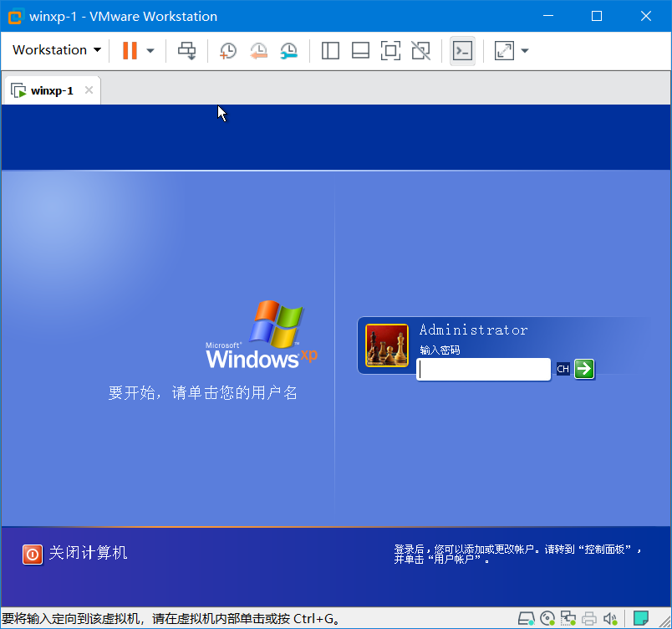The image size is (672, 629).
Task: Send Ctrl+Alt+Del to the VM
Action: (187, 50)
